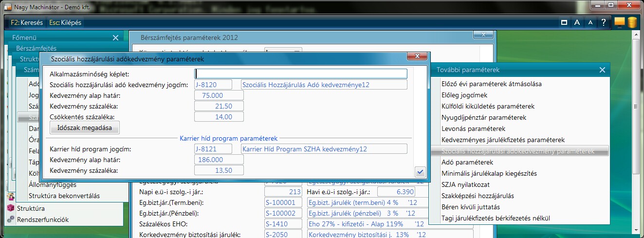Click the Időszak megadása button

pyautogui.click(x=85, y=128)
